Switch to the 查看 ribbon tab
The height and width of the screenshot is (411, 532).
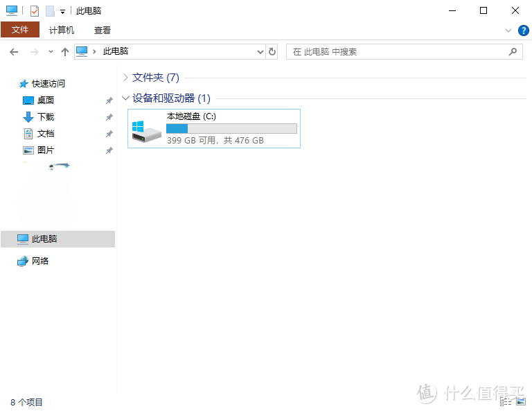pyautogui.click(x=102, y=30)
